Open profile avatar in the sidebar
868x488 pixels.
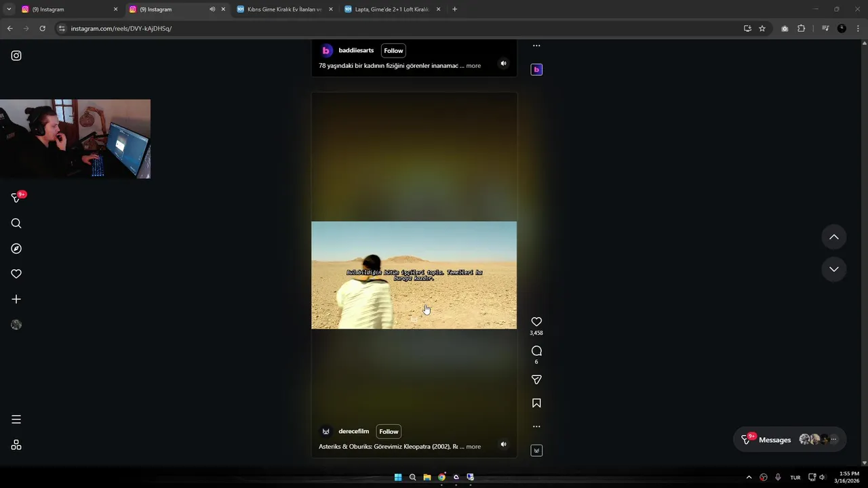16,325
